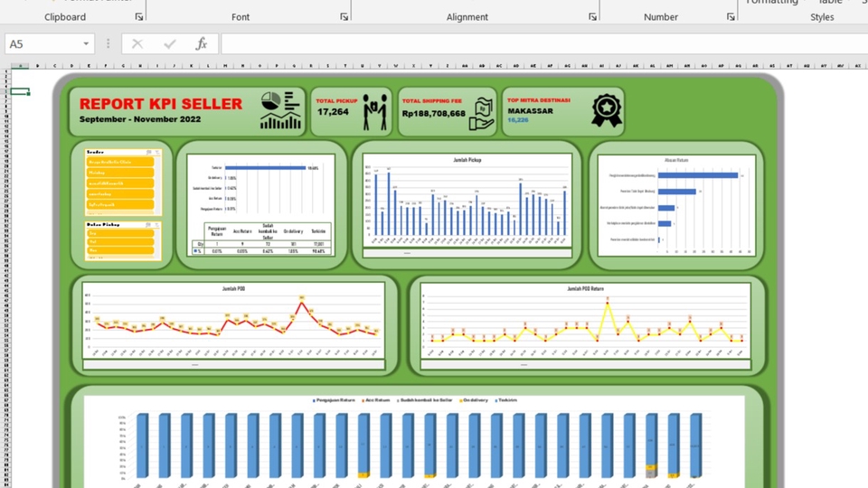This screenshot has height=488, width=868.
Task: Toggle multi-select on the Sender slicer
Action: pyautogui.click(x=148, y=152)
